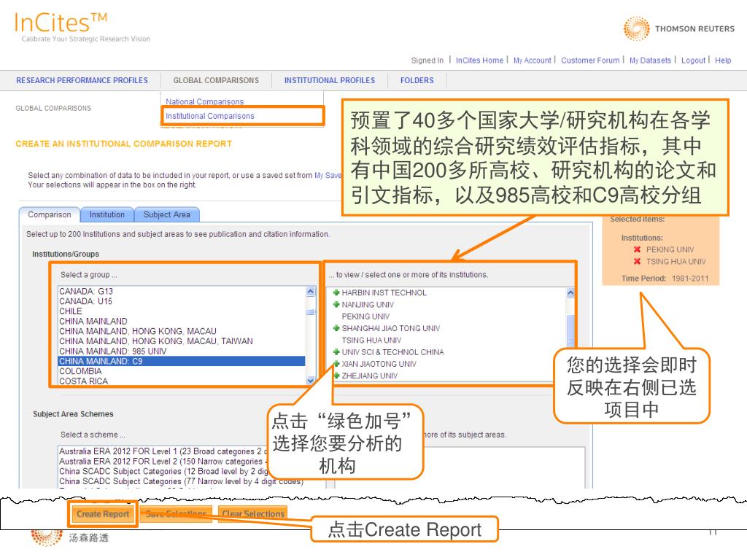Select COLOMBIA in group list

tap(182, 371)
